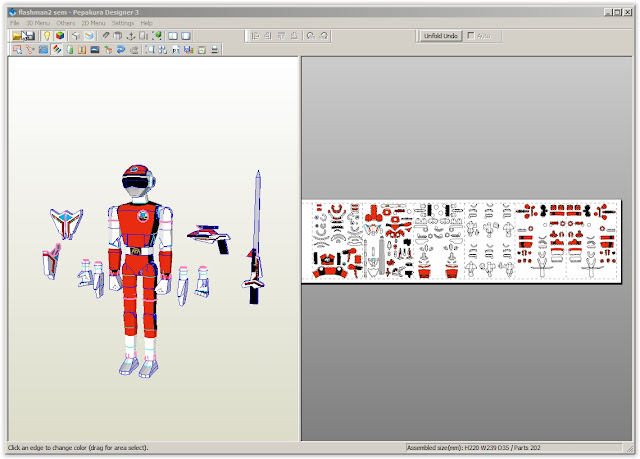The width and height of the screenshot is (640, 459).
Task: Click the gray curved arrow icon
Action: [x=134, y=50]
